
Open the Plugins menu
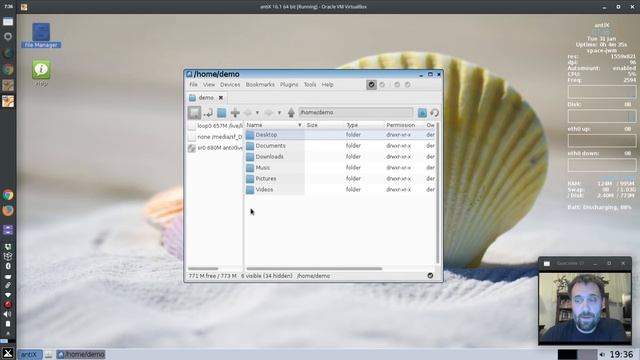point(289,84)
